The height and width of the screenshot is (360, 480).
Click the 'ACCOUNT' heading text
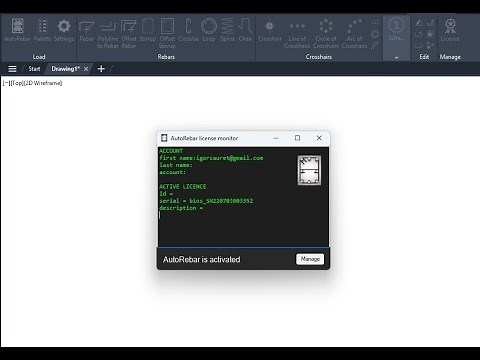coord(171,151)
